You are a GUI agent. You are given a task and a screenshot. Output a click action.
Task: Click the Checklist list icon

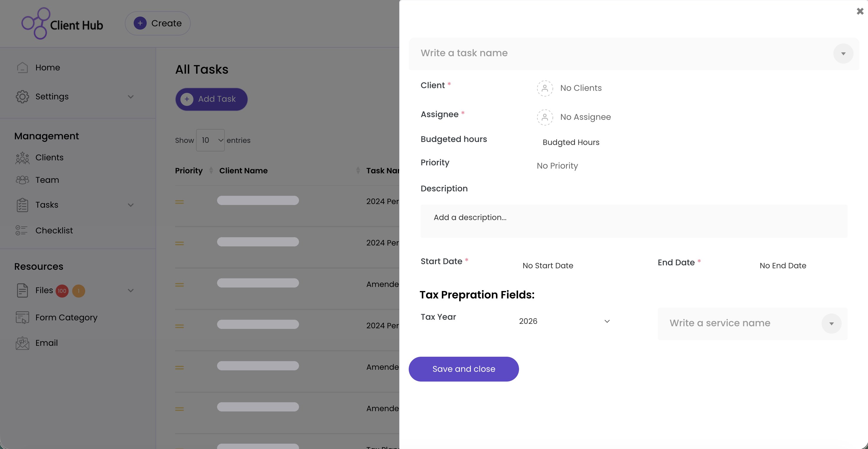pyautogui.click(x=22, y=231)
